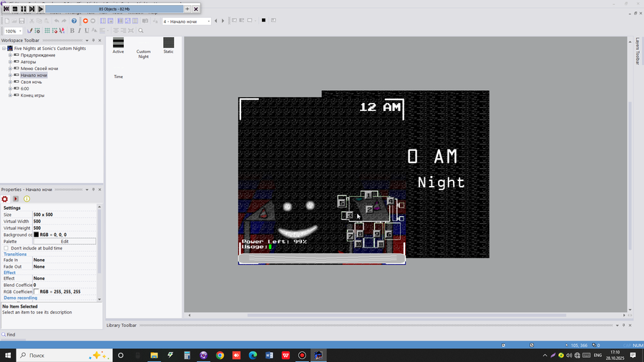Click the black square toolbar icon
This screenshot has width=644, height=362.
[263, 20]
